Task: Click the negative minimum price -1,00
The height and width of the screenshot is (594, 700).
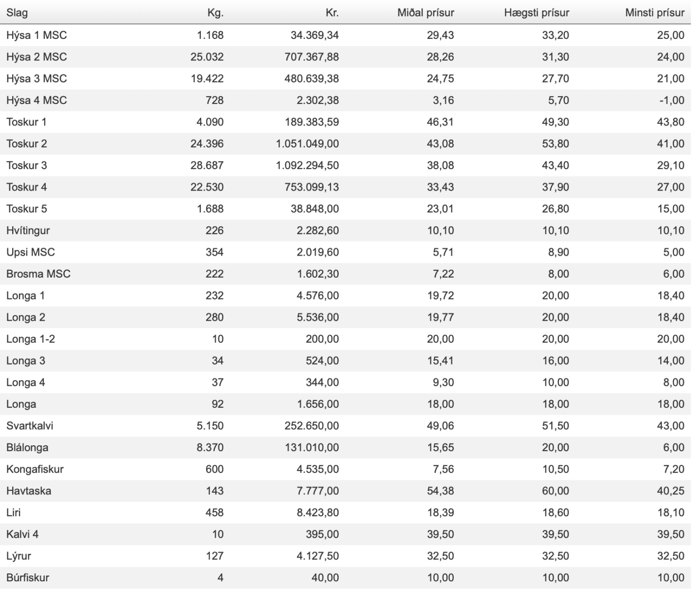Action: pos(670,100)
